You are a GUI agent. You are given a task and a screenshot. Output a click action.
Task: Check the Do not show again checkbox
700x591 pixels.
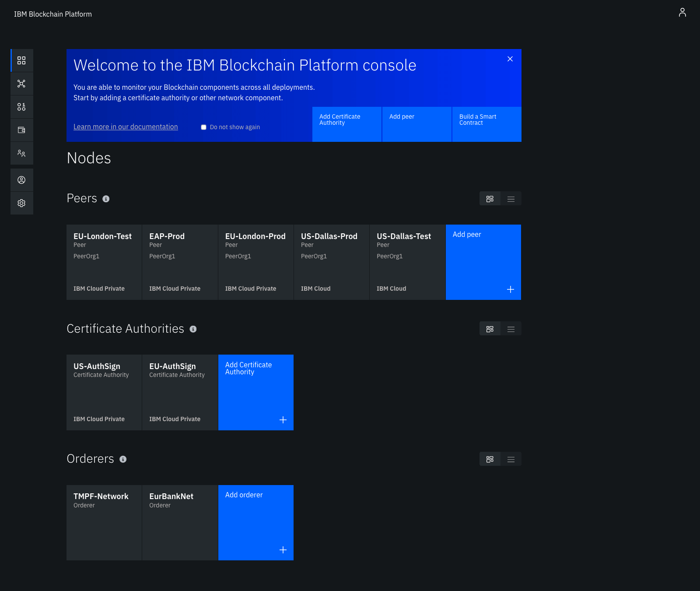point(203,127)
